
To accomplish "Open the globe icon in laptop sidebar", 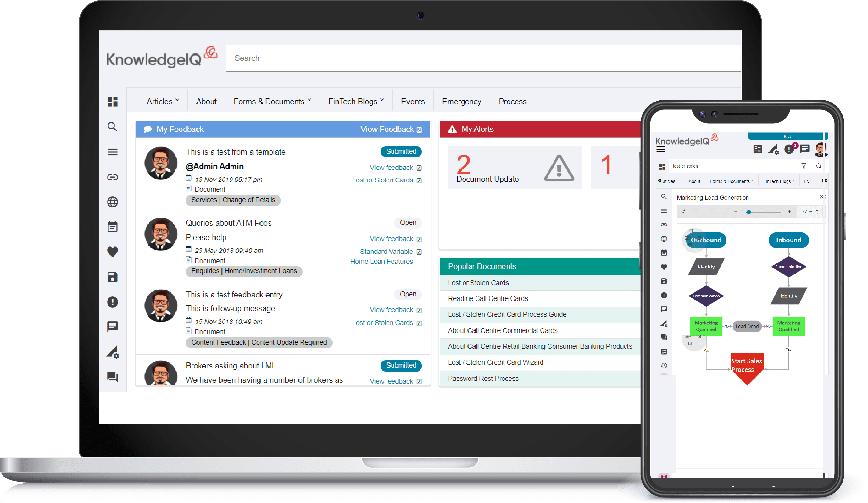I will pos(113,202).
